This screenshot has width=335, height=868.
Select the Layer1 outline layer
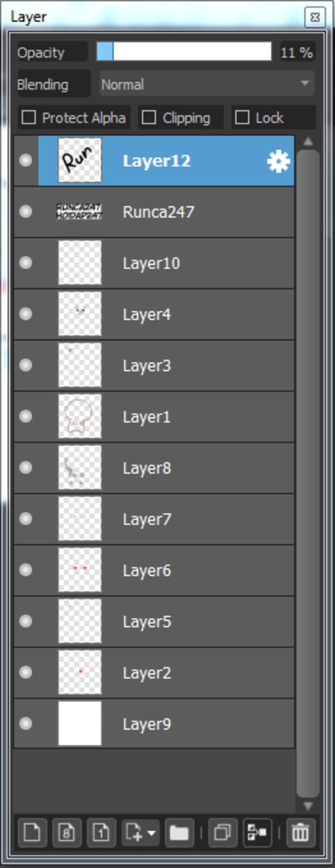154,417
